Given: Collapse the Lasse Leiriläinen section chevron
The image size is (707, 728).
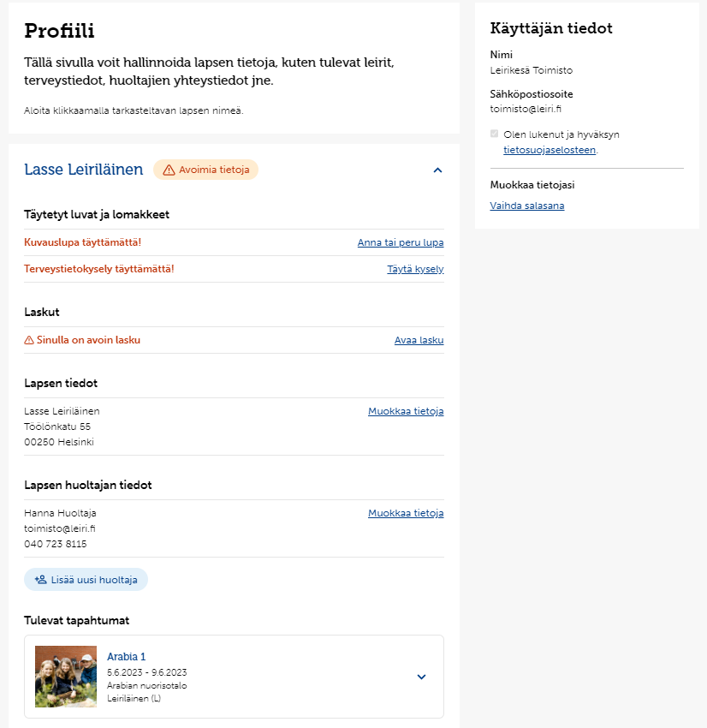Looking at the screenshot, I should tap(437, 170).
